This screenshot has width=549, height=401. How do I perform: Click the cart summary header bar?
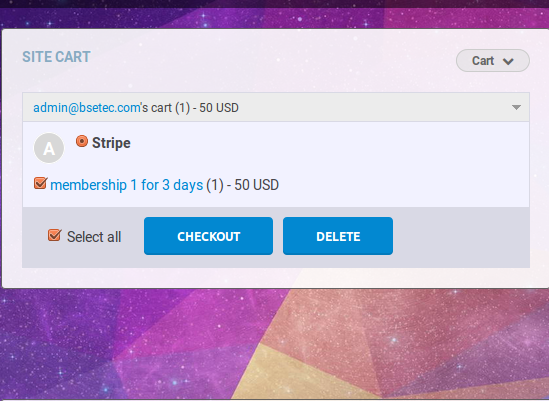[276, 107]
